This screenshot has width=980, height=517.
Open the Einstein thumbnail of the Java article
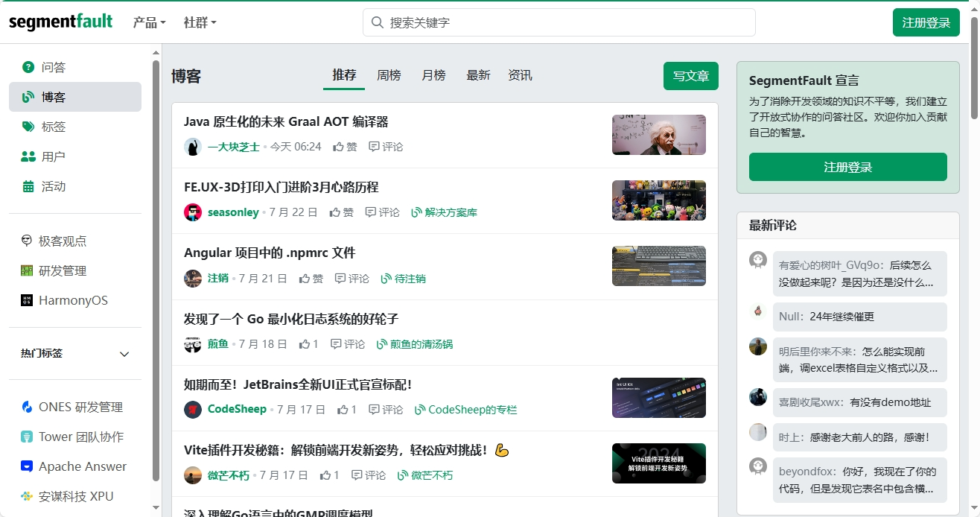659,135
